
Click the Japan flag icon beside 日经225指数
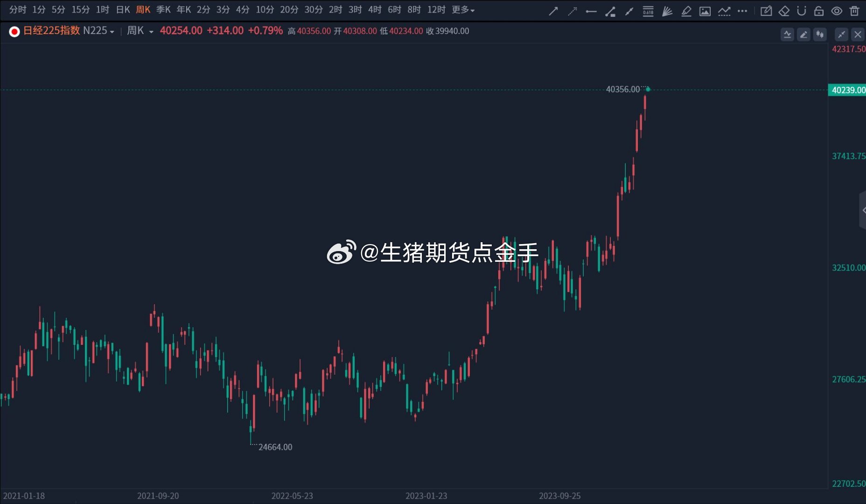(14, 31)
